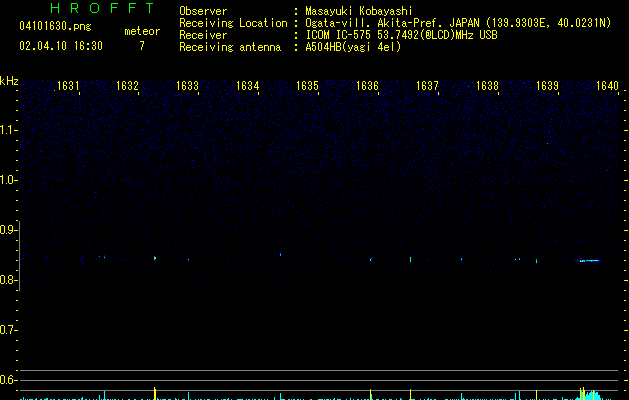Click the 1.1 kHz frequency label
Image resolution: width=629 pixels, height=400 pixels.
[x=8, y=130]
